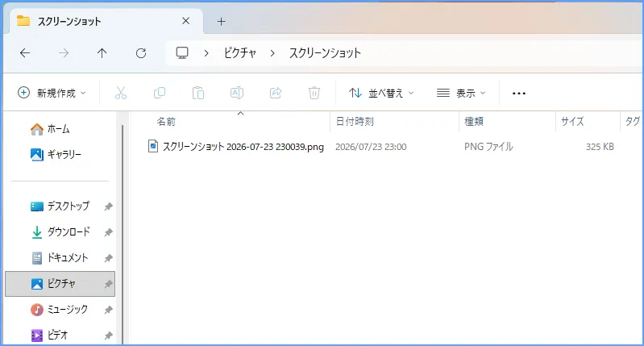Click the date 2026/07/23 23:00
The width and height of the screenshot is (644, 346).
click(371, 147)
